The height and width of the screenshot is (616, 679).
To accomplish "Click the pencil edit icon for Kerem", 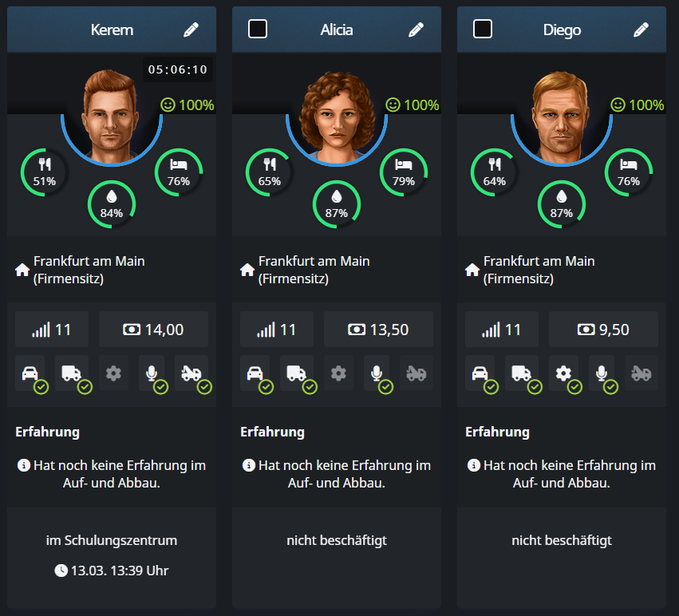I will tap(191, 30).
